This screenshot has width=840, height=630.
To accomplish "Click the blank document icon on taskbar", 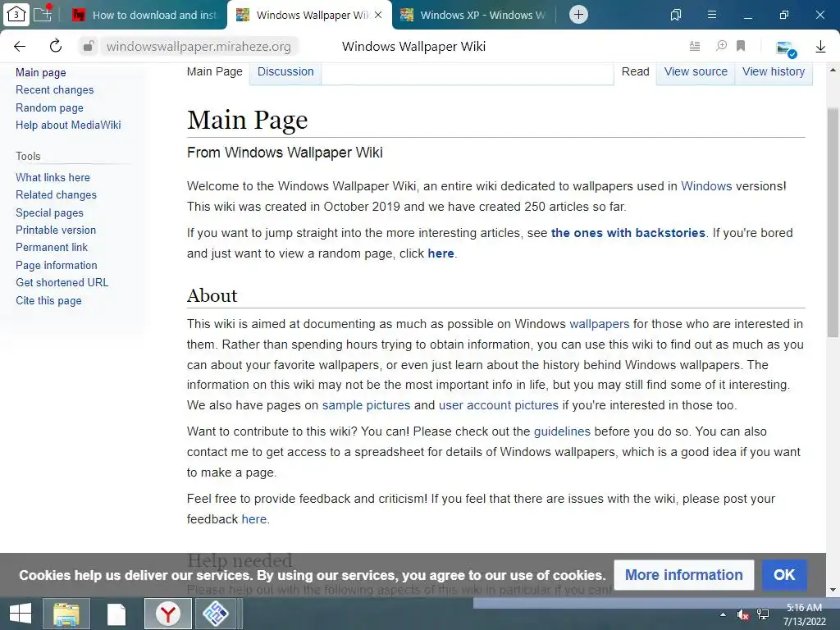I will 116,614.
